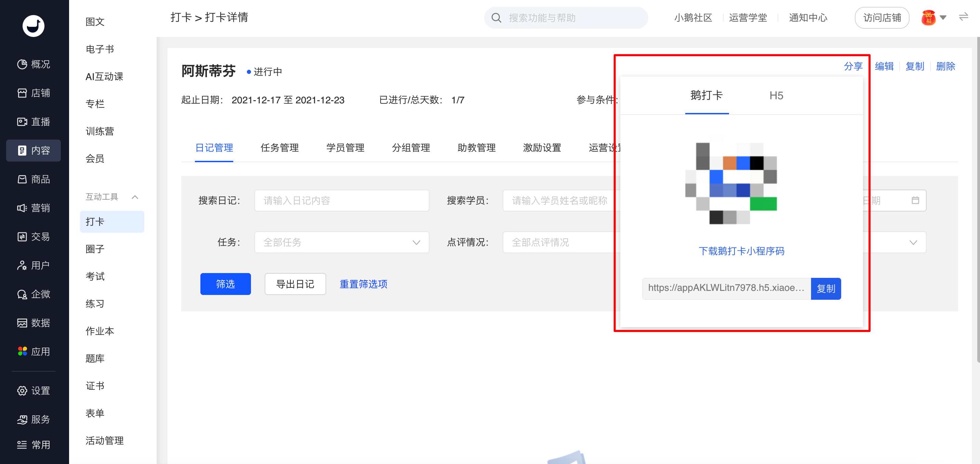Screen dimensions: 980x464
Task: Open the 数据 data sidebar item
Action: coord(34,323)
